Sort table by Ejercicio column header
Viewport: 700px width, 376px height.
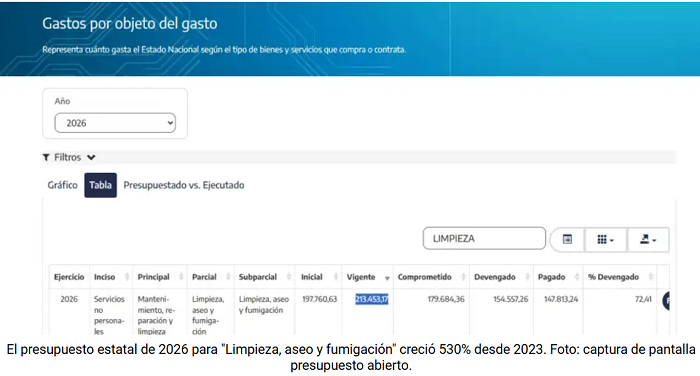[69, 277]
